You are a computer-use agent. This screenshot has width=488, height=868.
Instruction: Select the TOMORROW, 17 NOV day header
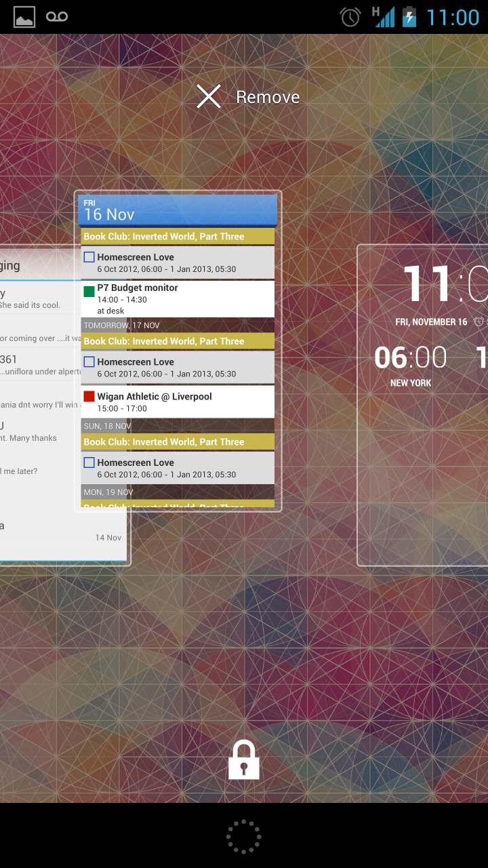(178, 325)
